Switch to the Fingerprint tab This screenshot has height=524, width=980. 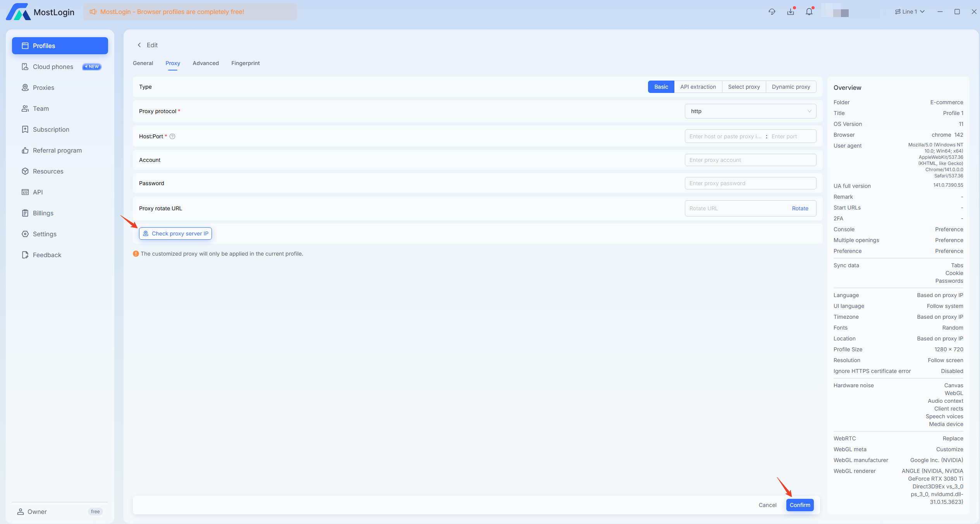(x=245, y=63)
